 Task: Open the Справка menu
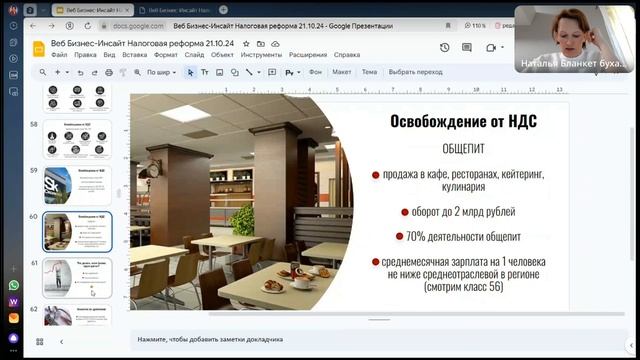[347, 55]
